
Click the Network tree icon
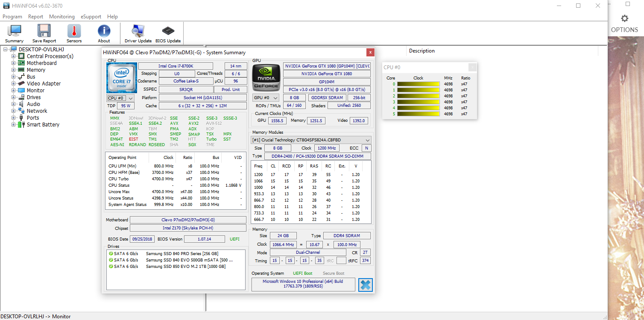click(21, 111)
